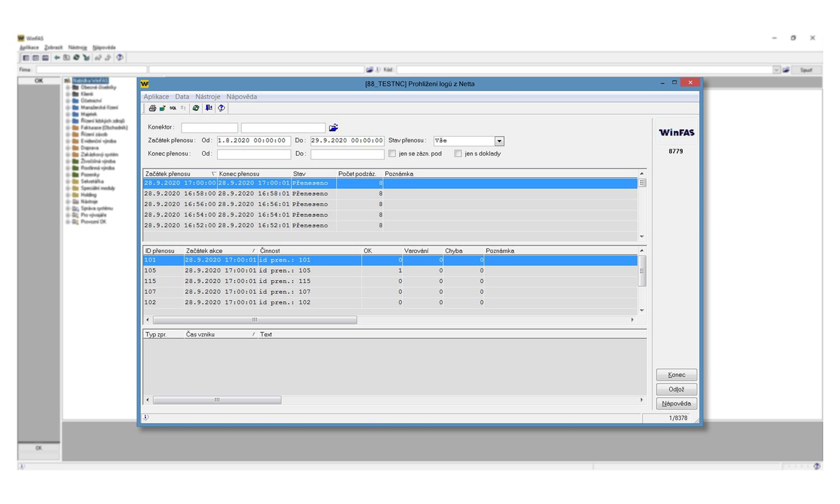Click the Odlož button
The width and height of the screenshot is (840, 504).
coord(676,389)
